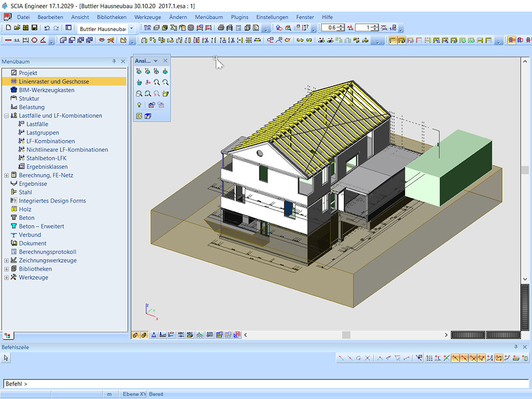Viewport: 532px width, 399px height.
Task: Click the light bulb icon in Ansicht panel
Action: click(x=139, y=105)
